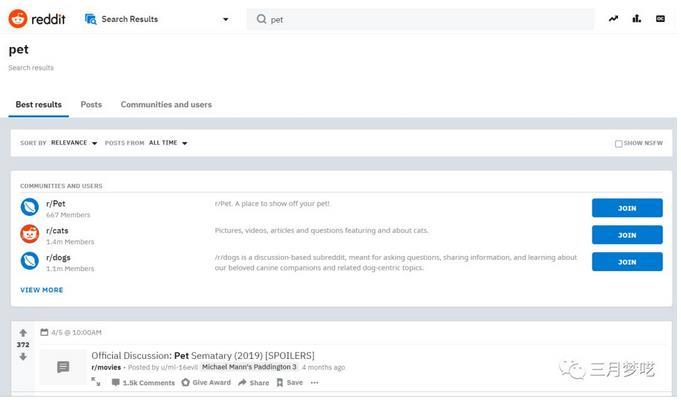Screen dimensions: 681x402
Task: Open the r/cats community link
Action: tap(57, 231)
